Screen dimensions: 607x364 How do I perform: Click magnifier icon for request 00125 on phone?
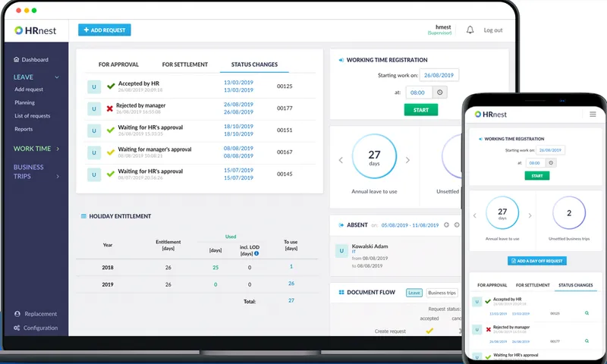(x=587, y=313)
